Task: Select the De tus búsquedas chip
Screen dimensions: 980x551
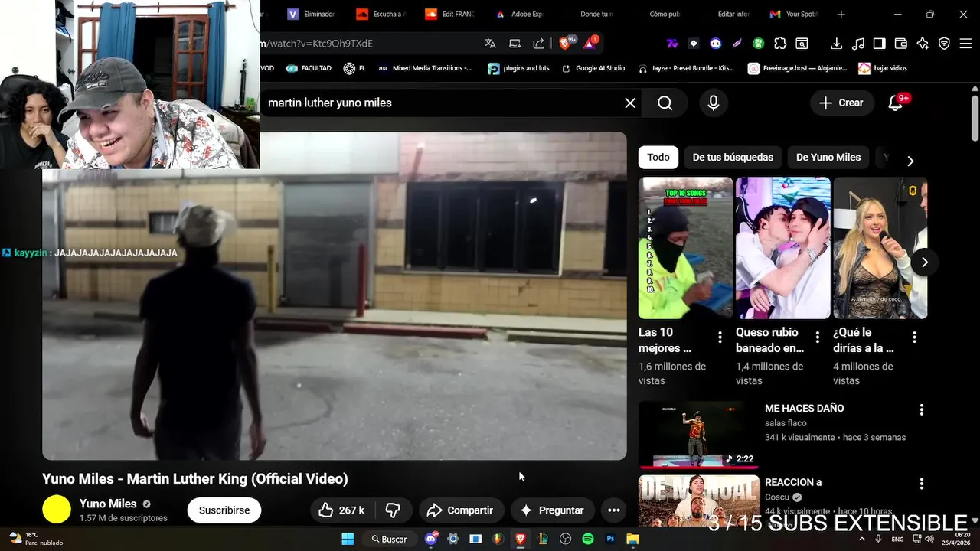Action: [x=733, y=157]
